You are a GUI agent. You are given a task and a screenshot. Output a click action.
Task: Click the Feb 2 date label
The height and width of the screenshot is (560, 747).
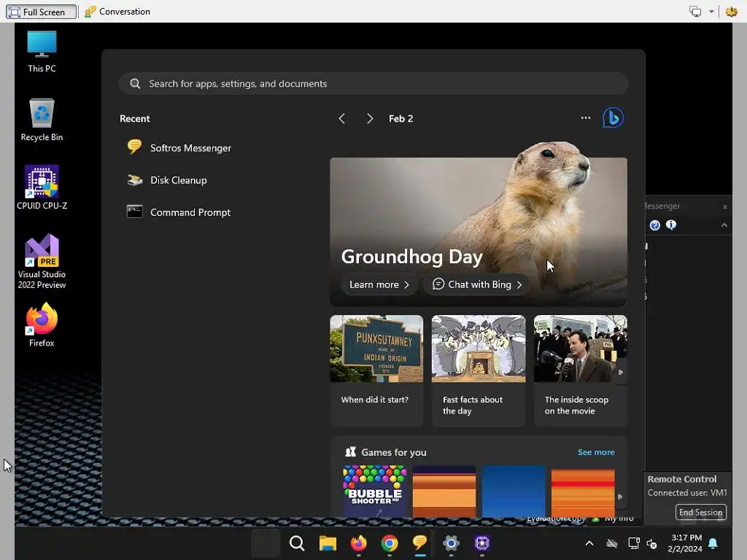(x=400, y=119)
